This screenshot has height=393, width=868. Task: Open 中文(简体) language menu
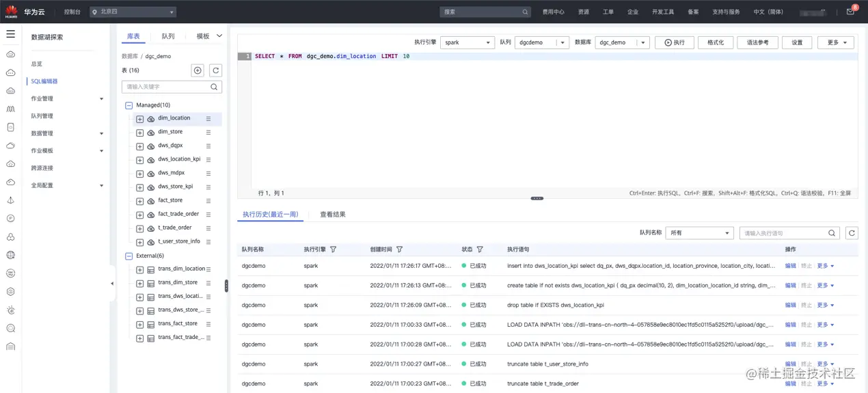pos(768,12)
